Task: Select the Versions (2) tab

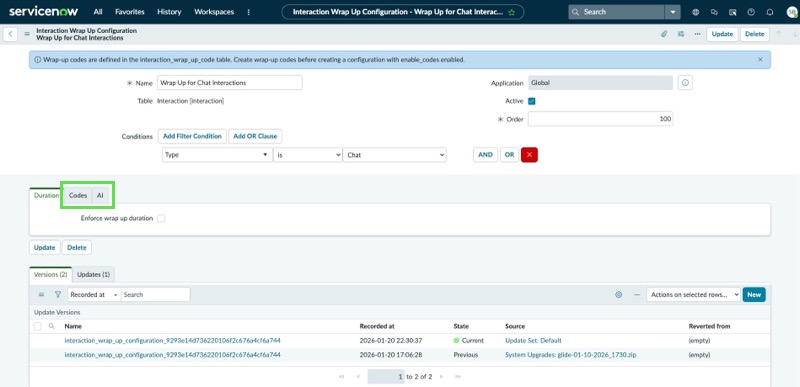Action: pos(51,274)
